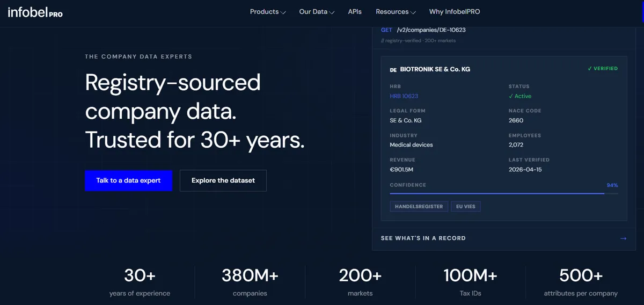This screenshot has width=644, height=305.
Task: Open See what's in a record link
Action: 423,238
